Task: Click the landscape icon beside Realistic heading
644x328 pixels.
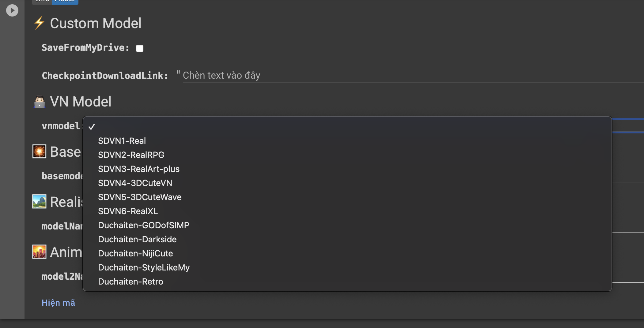Action: tap(39, 202)
